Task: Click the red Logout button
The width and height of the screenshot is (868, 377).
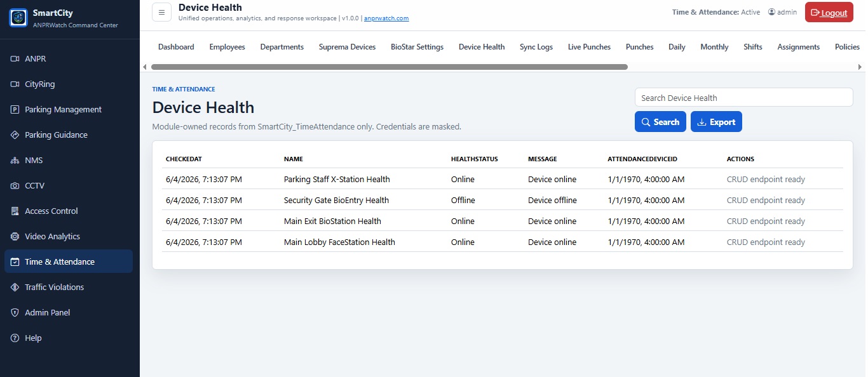Action: pos(829,13)
